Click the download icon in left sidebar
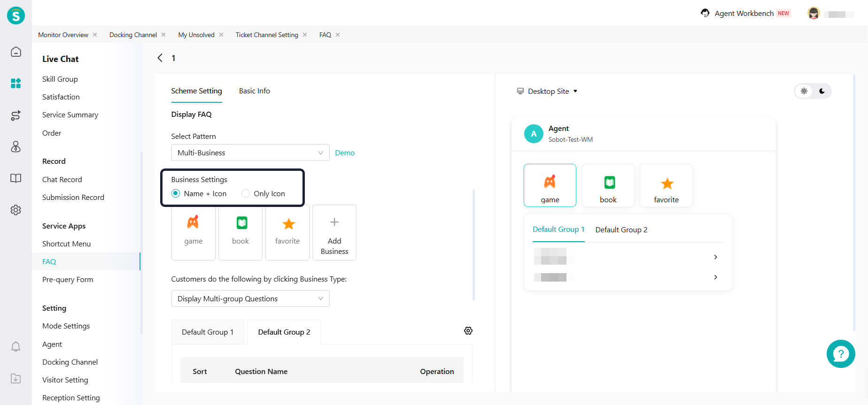This screenshot has width=868, height=405. coord(16,379)
